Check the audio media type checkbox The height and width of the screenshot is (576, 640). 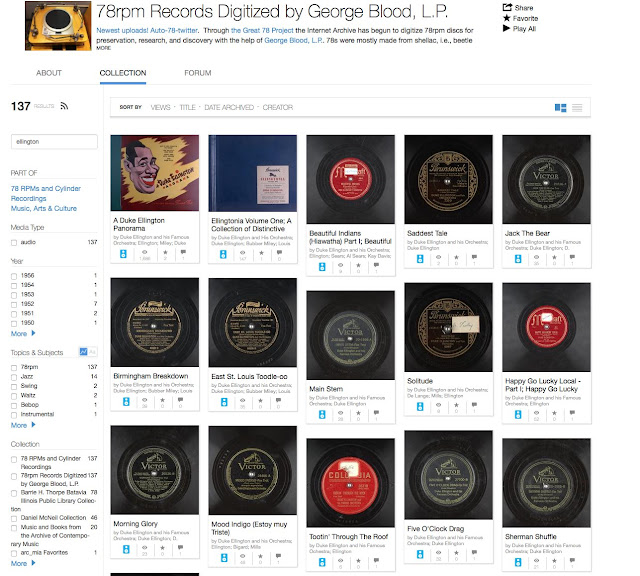tap(14, 243)
